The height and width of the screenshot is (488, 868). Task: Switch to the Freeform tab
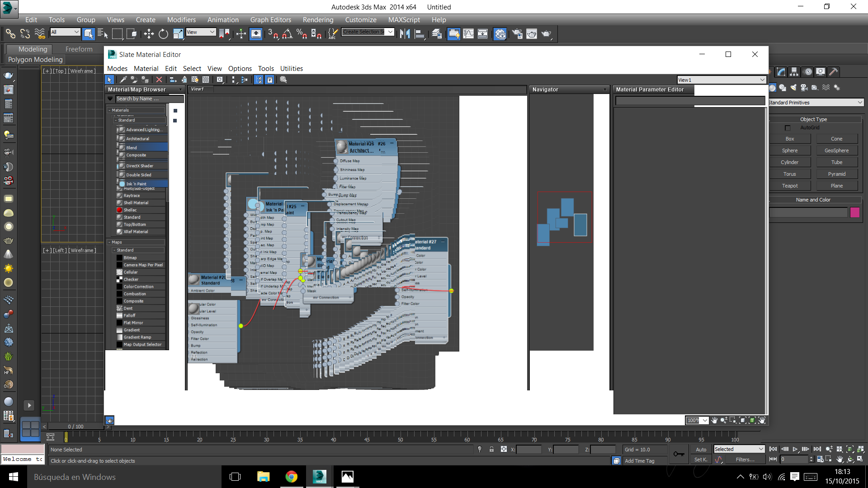pos(79,49)
